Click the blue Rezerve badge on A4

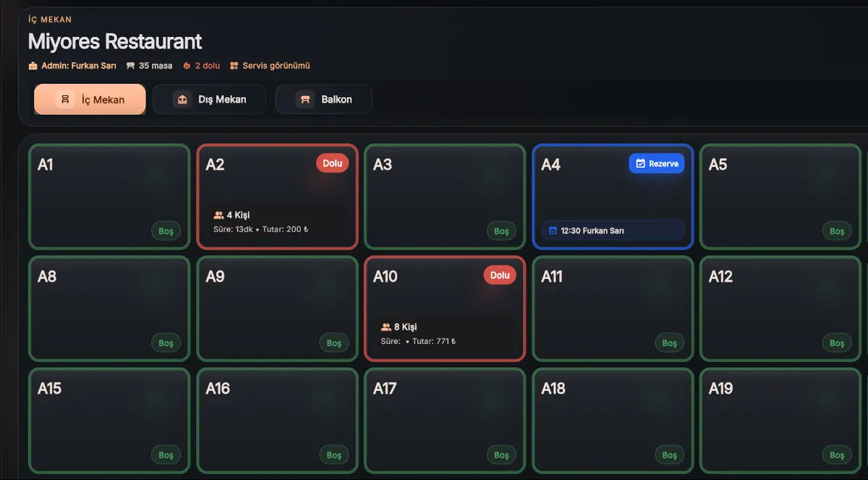(657, 164)
